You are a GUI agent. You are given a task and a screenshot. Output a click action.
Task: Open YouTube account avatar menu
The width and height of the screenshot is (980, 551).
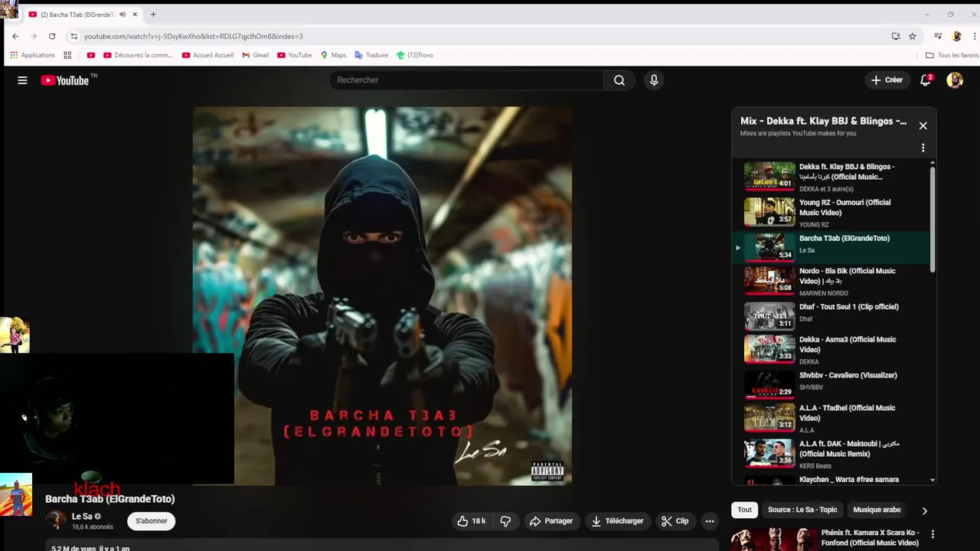click(955, 80)
